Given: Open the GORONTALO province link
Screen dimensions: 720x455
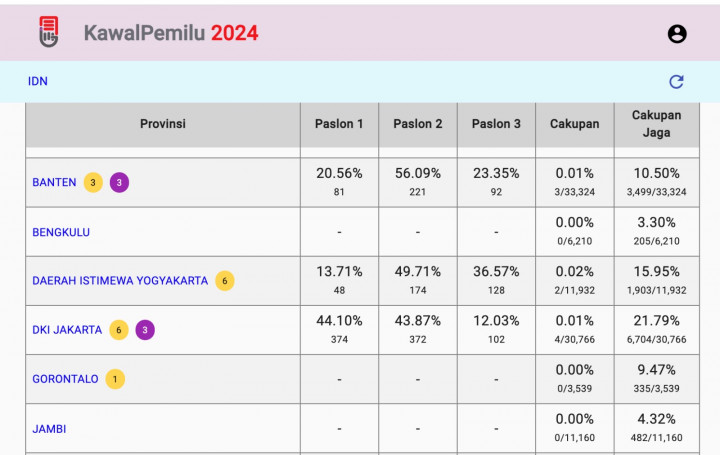Looking at the screenshot, I should pyautogui.click(x=65, y=379).
